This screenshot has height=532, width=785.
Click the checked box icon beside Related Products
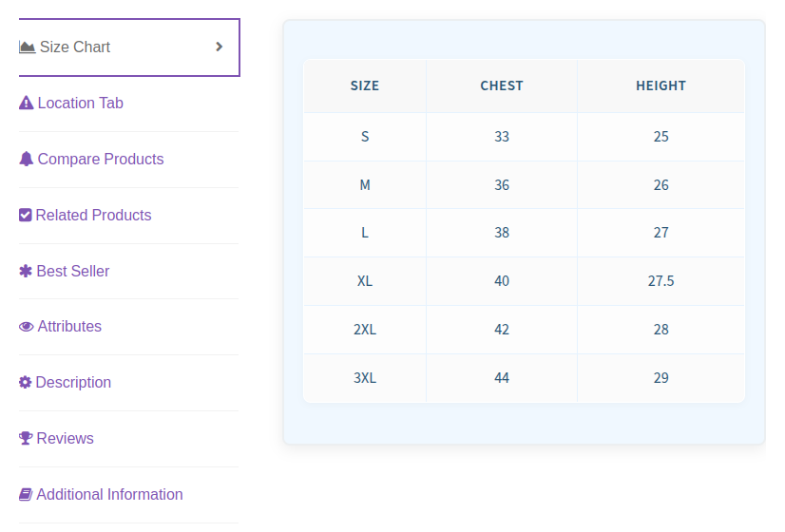26,215
